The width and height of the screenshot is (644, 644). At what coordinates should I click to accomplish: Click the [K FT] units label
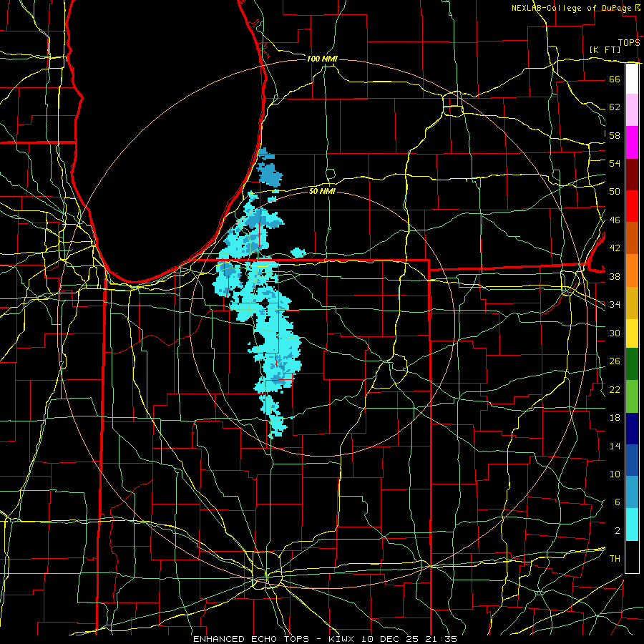click(x=605, y=49)
